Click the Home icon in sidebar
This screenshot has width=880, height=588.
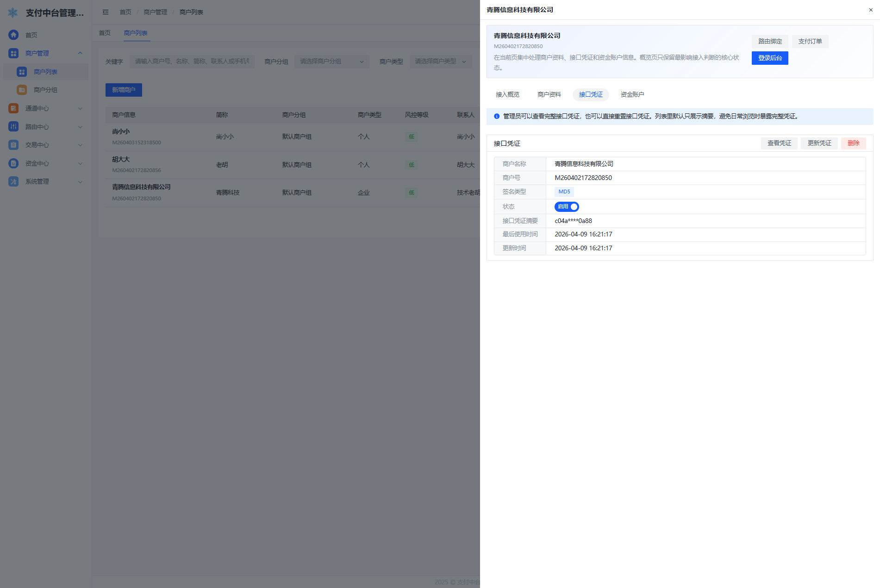(x=13, y=35)
